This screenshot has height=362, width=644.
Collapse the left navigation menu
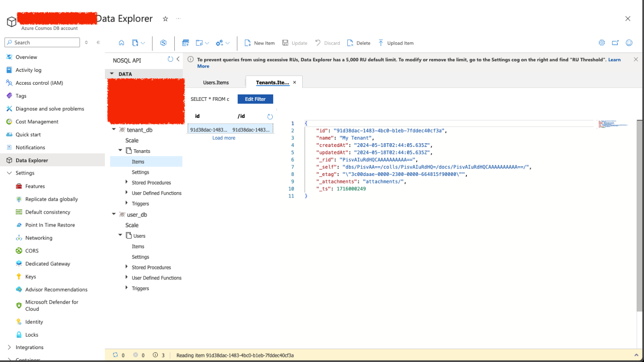(98, 42)
